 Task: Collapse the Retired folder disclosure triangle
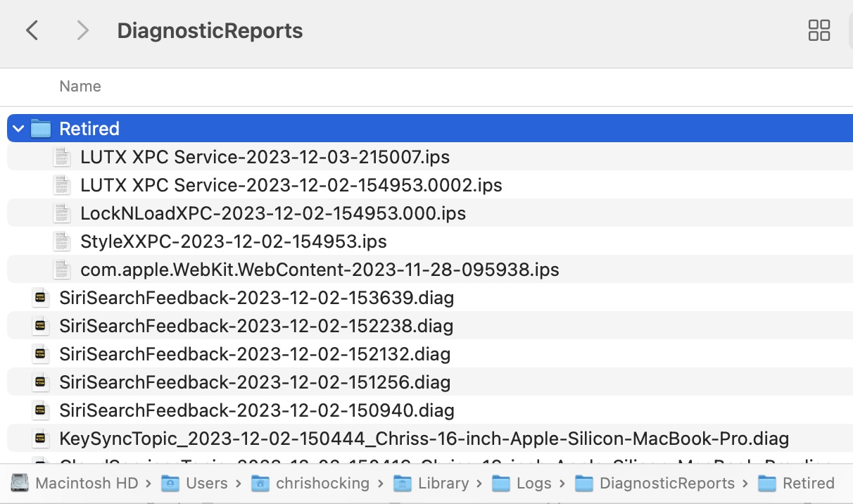point(18,129)
